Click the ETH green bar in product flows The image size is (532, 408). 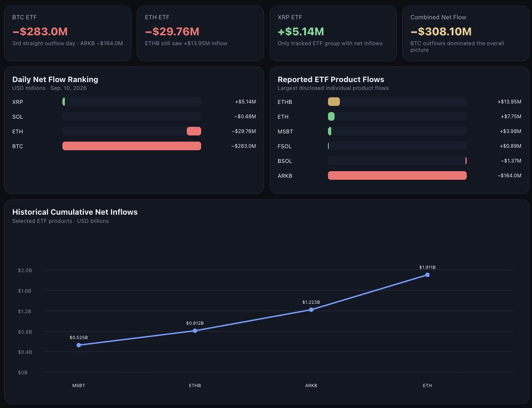[331, 117]
